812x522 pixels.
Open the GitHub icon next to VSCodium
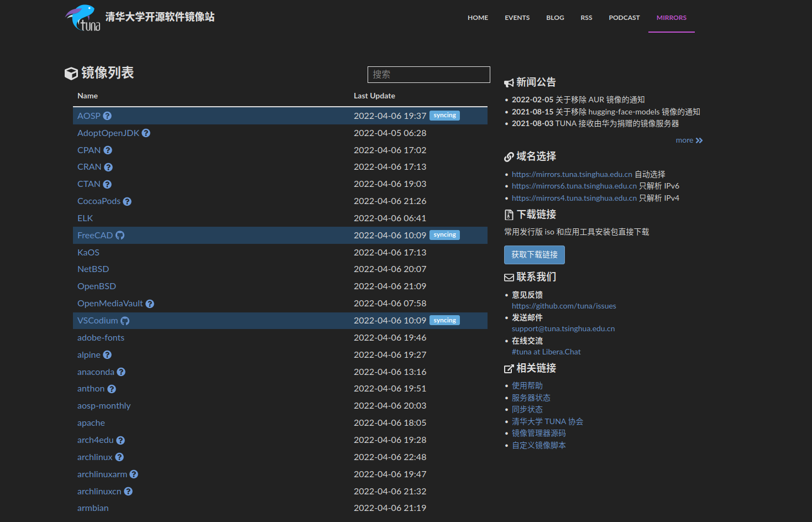(125, 321)
